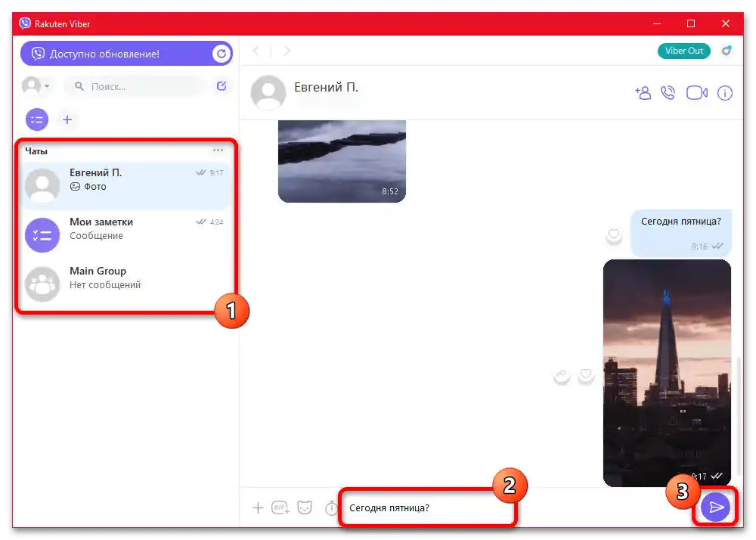Make a voice call using the phone icon
The height and width of the screenshot is (540, 756).
pyautogui.click(x=668, y=92)
